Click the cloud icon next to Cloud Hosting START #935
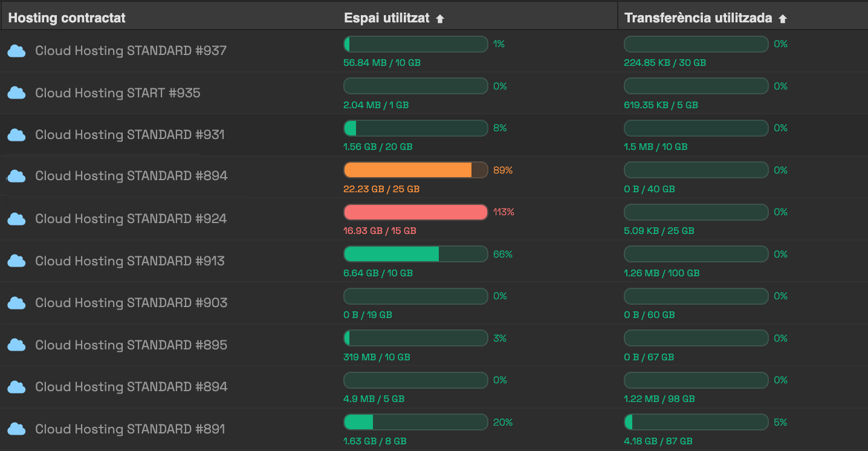The image size is (868, 451). coord(16,93)
